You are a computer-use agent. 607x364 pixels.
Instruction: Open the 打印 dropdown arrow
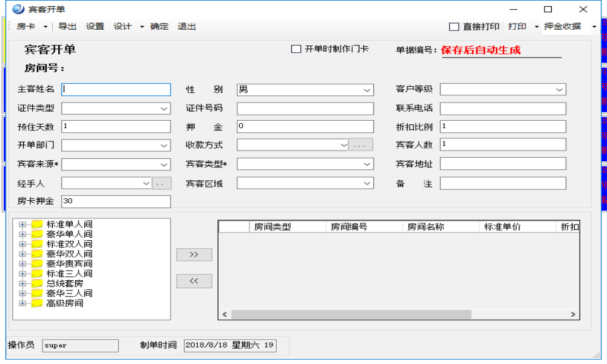coord(537,27)
